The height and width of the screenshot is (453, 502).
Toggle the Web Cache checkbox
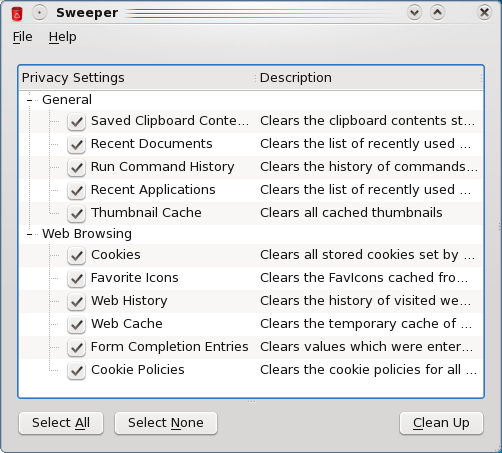coord(77,324)
